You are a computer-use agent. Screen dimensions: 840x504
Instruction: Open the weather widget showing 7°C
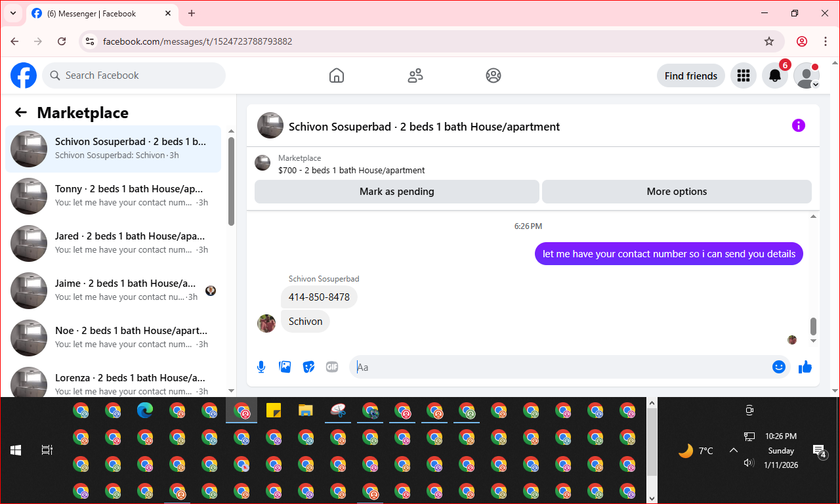pyautogui.click(x=696, y=451)
